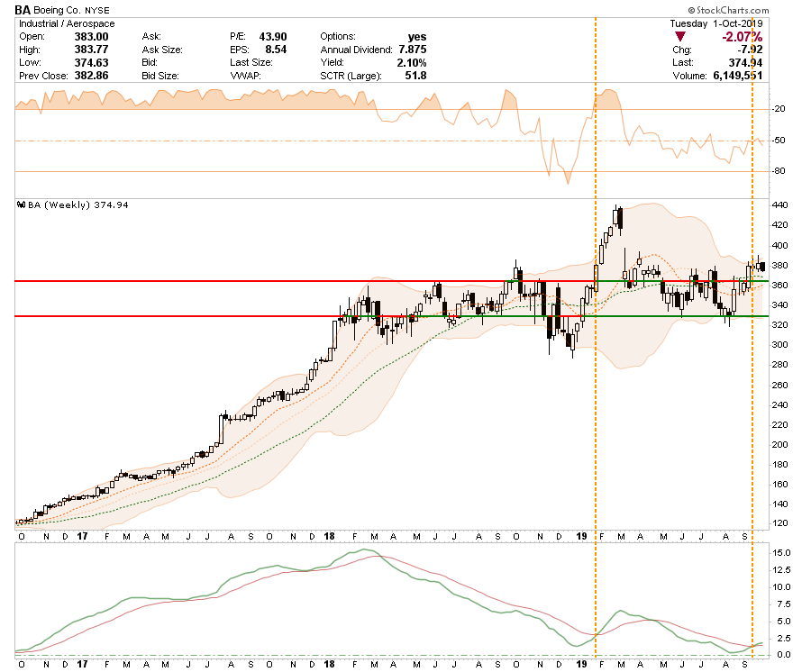Click the 7.5 label on bottom indicator axis

pos(784,604)
